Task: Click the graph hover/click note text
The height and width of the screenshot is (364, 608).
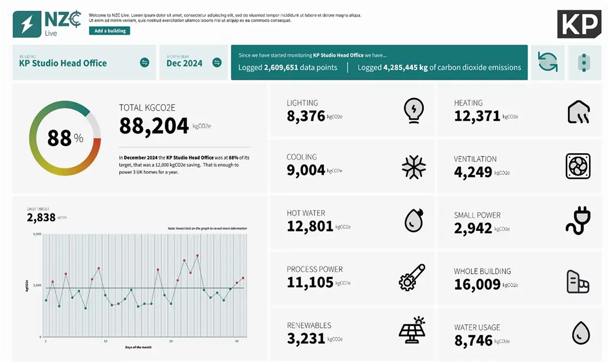Action: tap(207, 228)
